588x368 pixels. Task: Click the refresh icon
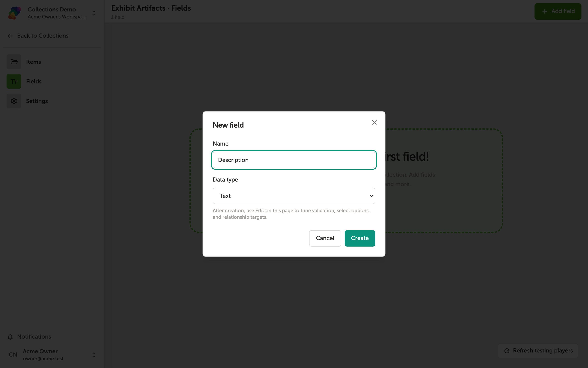507,351
